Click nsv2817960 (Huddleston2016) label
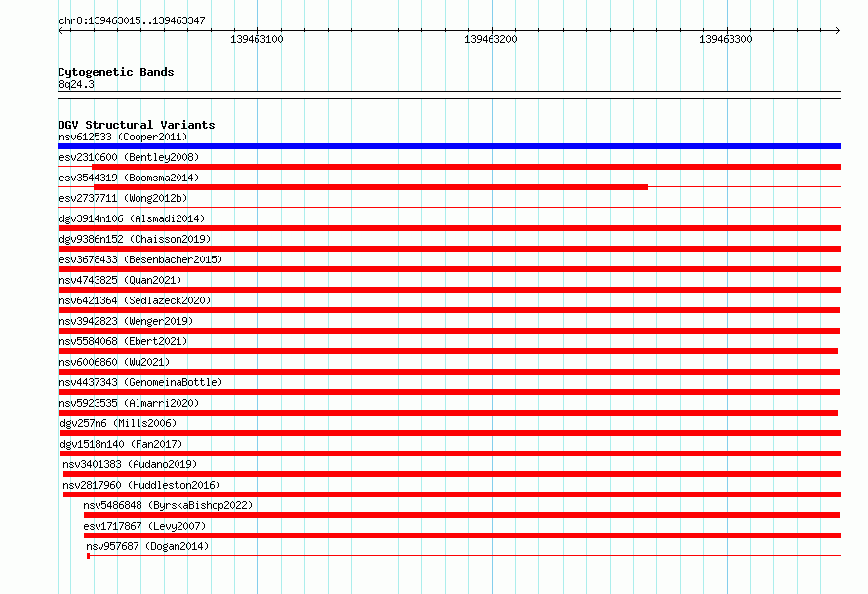The width and height of the screenshot is (868, 594). 141,485
